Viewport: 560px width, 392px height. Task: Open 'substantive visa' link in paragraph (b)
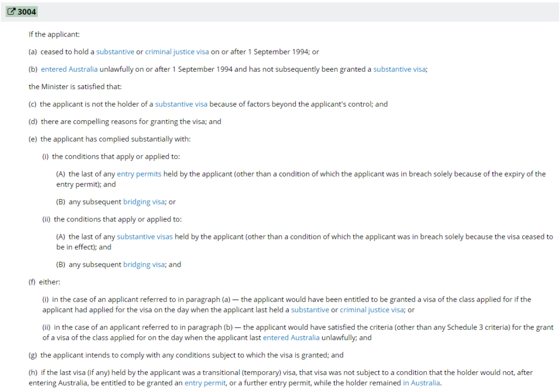click(399, 69)
